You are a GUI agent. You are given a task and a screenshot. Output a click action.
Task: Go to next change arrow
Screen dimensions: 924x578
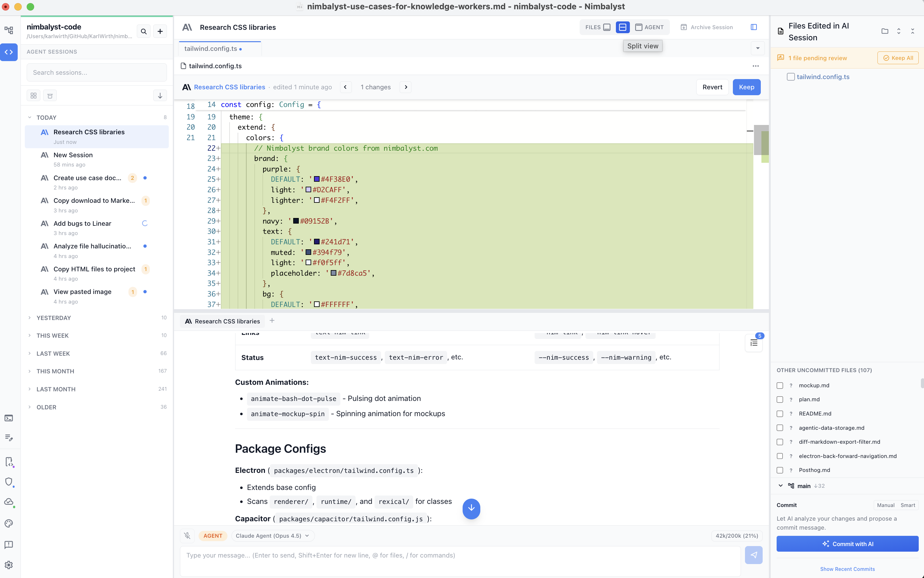[406, 87]
